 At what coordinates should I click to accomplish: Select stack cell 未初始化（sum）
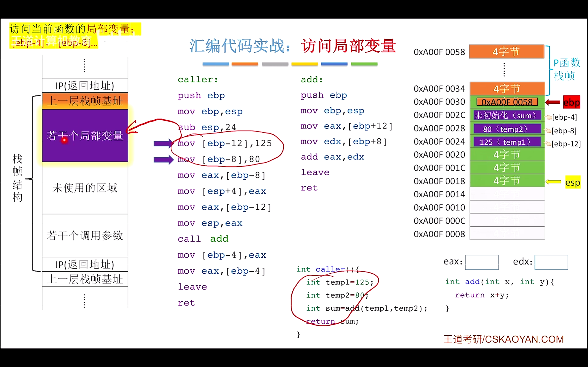(x=507, y=116)
